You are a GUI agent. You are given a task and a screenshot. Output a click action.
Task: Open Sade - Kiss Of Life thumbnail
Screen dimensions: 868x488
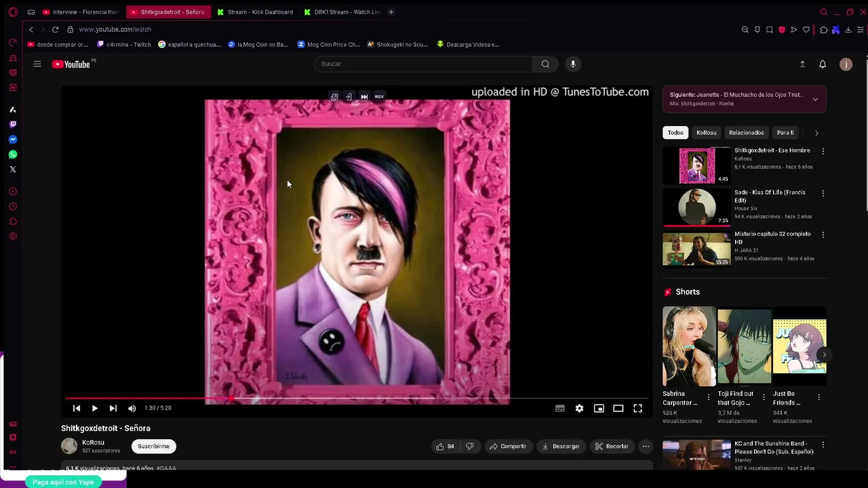[x=696, y=207]
